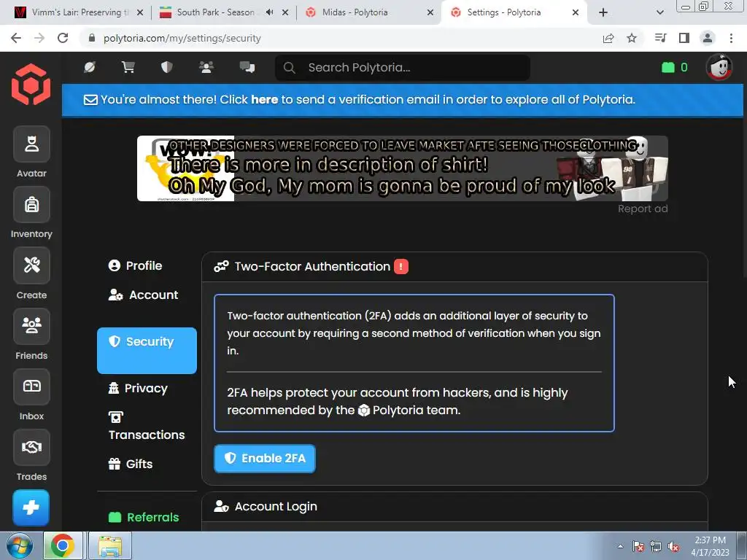
Task: Click 'here' to send verification email
Action: coord(264,99)
